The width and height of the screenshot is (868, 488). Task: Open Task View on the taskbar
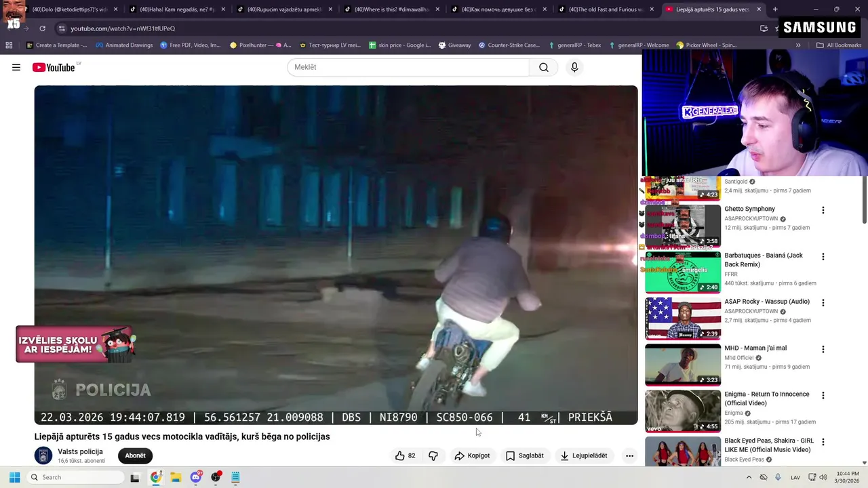coord(135,477)
